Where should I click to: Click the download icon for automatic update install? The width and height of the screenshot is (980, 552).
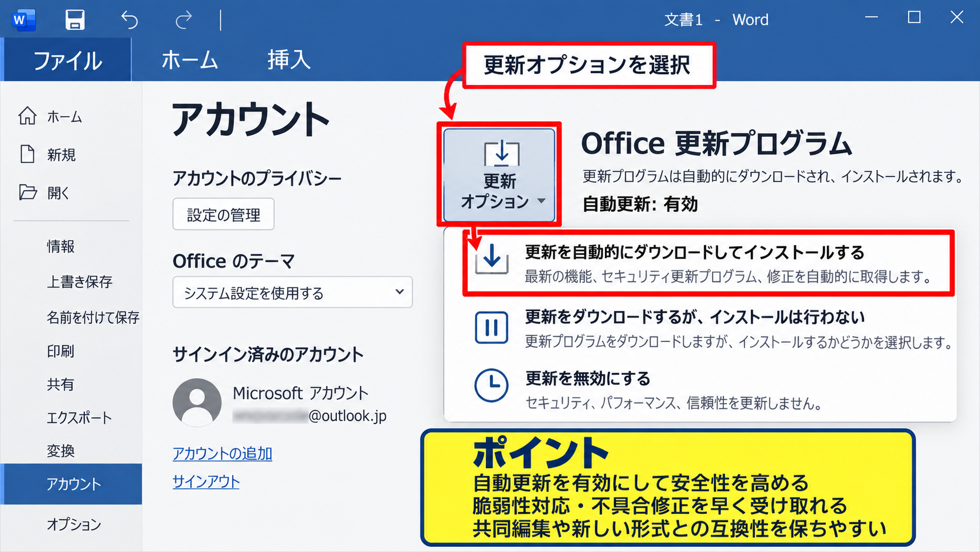tap(491, 259)
